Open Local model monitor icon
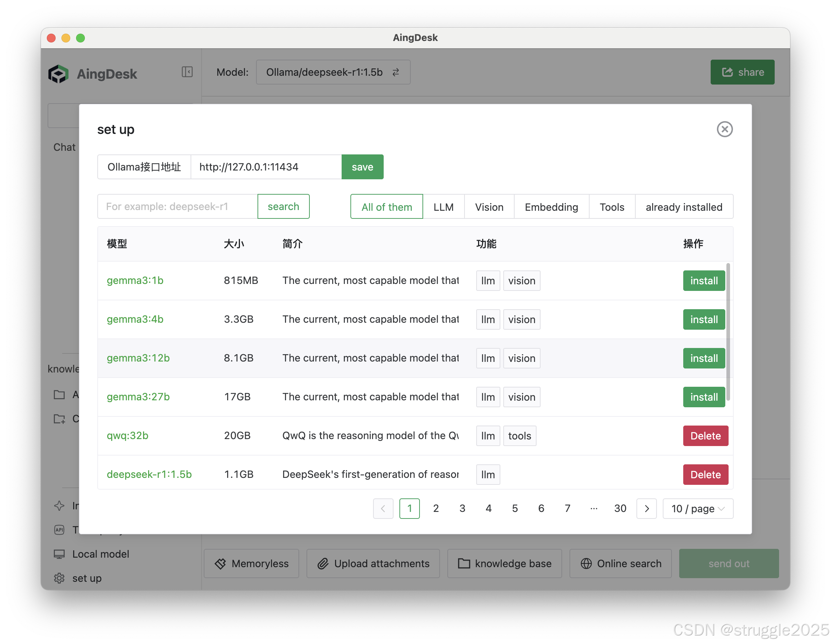This screenshot has height=644, width=831. click(x=59, y=554)
